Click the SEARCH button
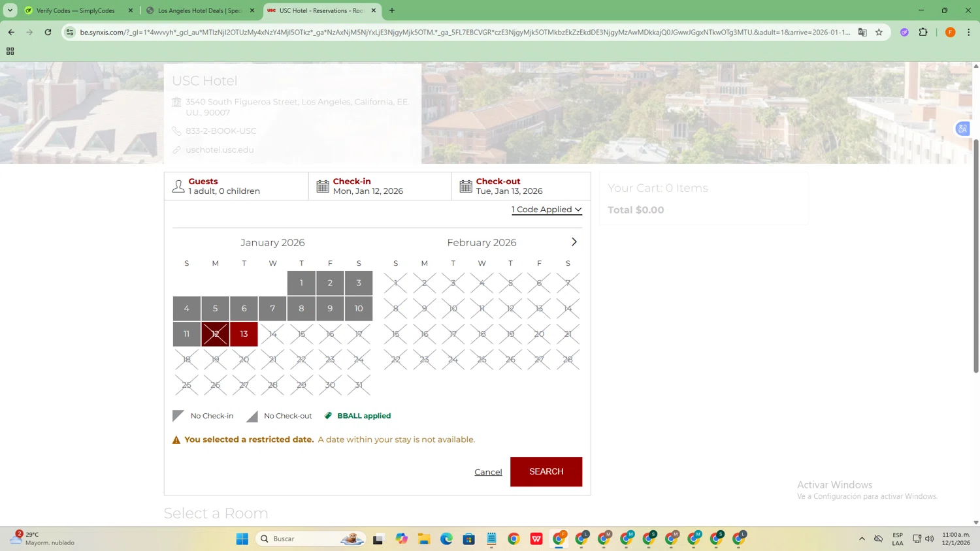Image resolution: width=980 pixels, height=551 pixels. click(546, 471)
